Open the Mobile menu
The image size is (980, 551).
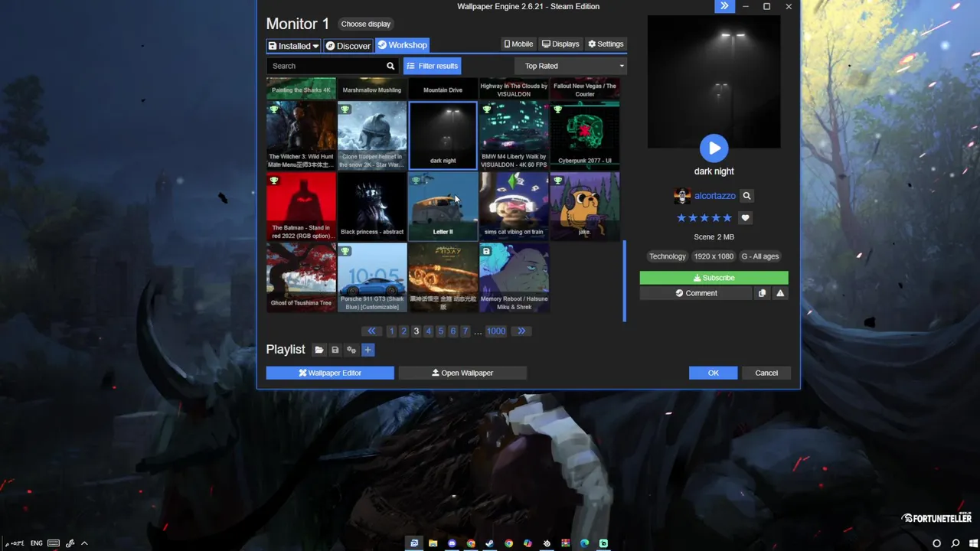pos(518,44)
